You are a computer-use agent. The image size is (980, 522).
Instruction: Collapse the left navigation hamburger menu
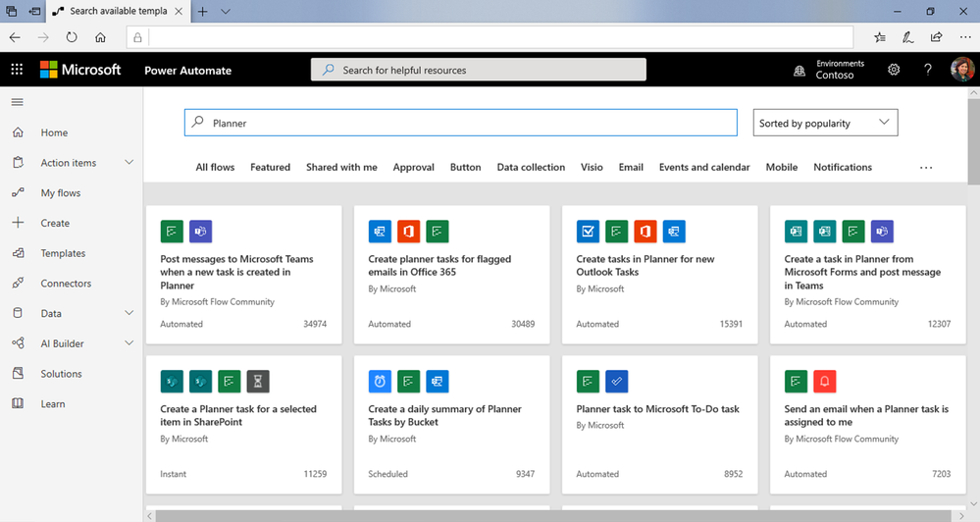click(x=18, y=102)
